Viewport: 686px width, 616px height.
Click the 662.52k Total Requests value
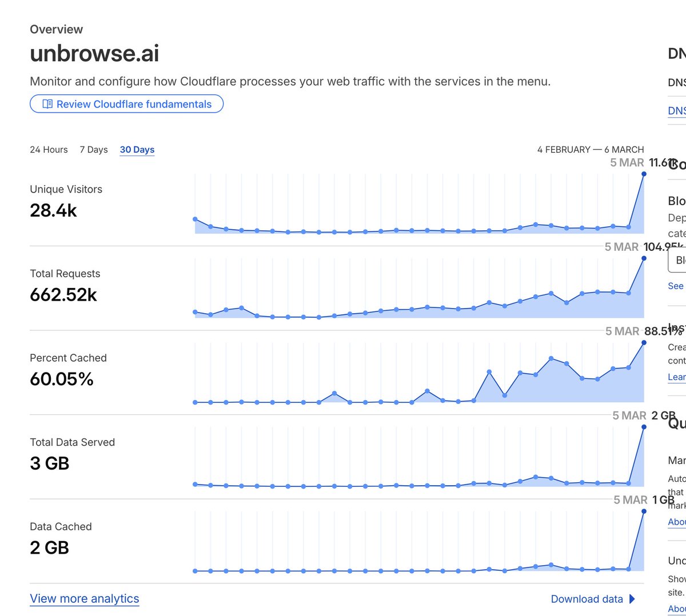coord(63,295)
